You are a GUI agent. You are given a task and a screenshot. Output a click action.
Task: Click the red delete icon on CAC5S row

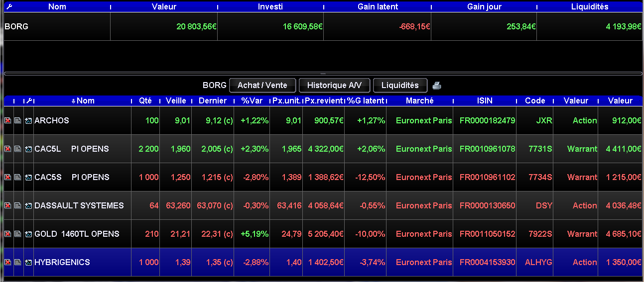(x=7, y=178)
